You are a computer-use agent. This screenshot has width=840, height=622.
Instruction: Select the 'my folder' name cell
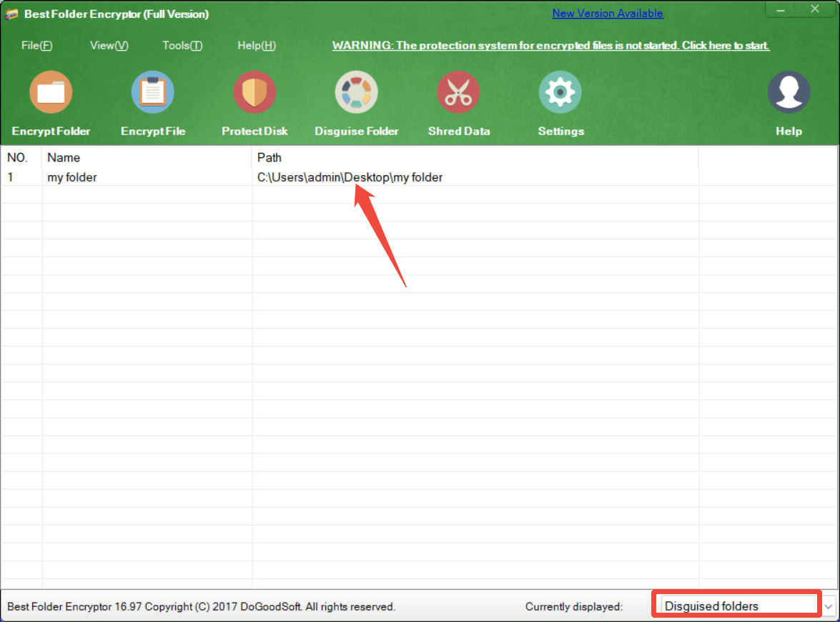(x=71, y=177)
